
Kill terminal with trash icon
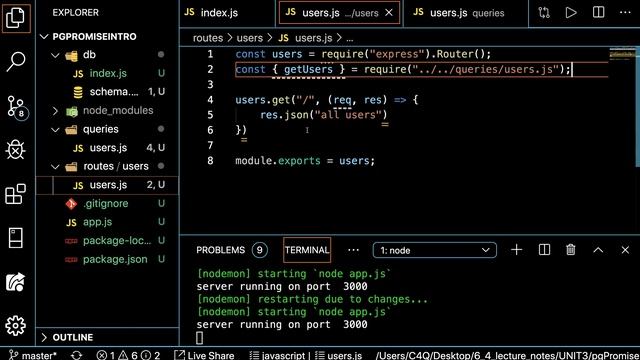pos(571,250)
